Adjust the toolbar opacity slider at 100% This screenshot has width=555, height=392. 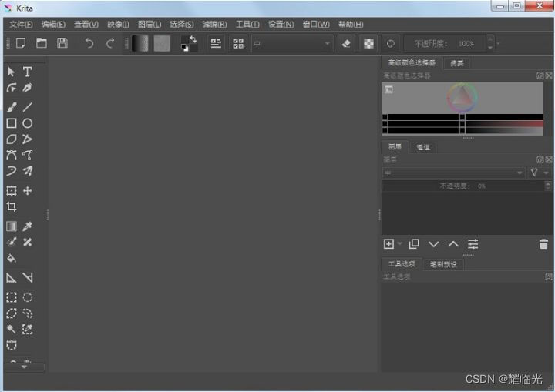click(446, 44)
